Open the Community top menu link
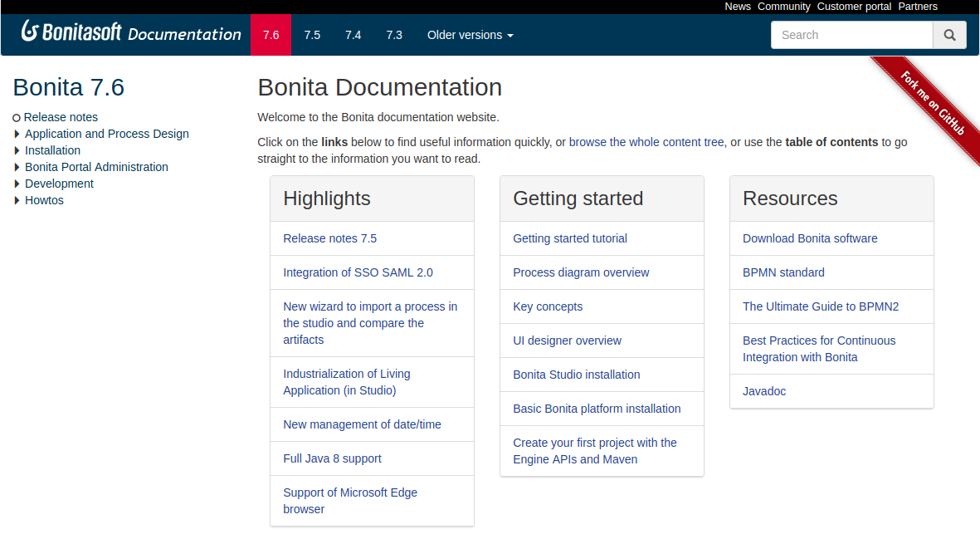Image resolution: width=980 pixels, height=534 pixels. (783, 7)
